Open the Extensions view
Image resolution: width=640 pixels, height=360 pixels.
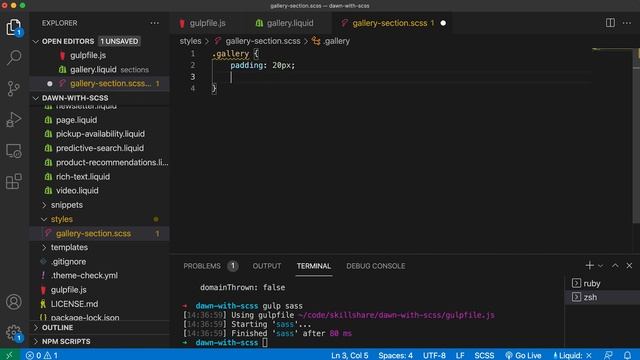click(x=14, y=182)
